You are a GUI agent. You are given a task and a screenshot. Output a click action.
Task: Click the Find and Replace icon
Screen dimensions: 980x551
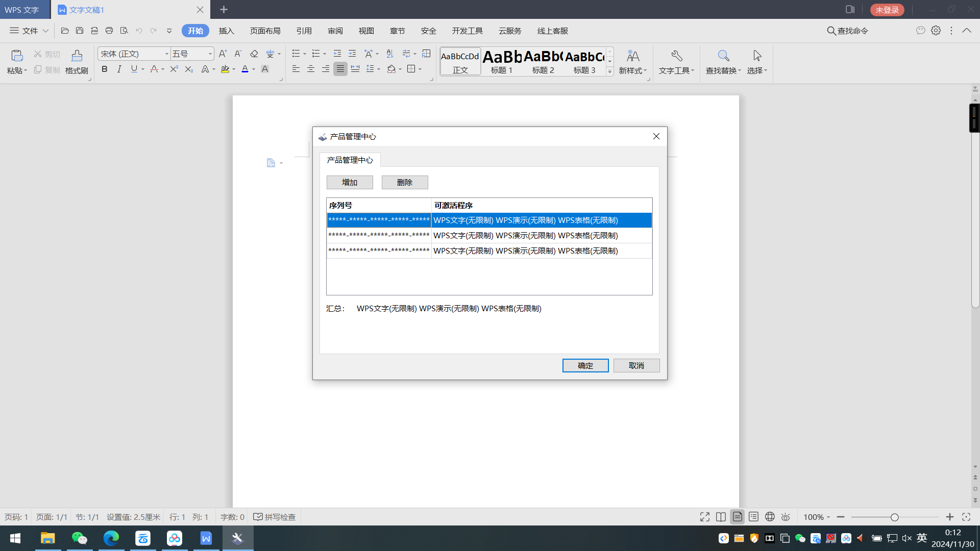723,56
